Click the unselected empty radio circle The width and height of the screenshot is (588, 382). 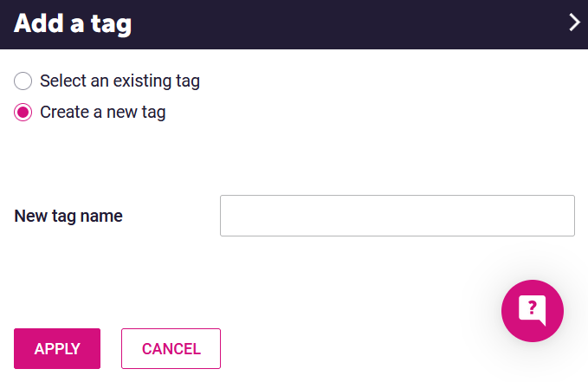23,81
